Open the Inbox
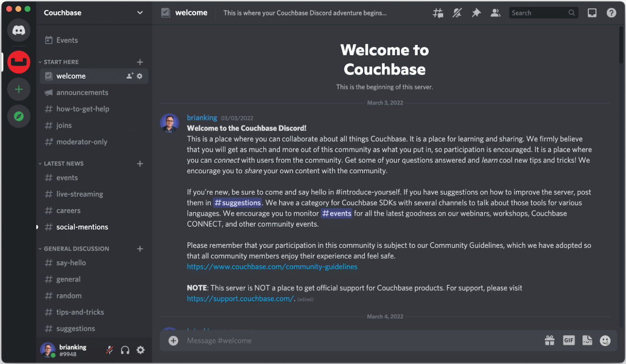This screenshot has height=364, width=626. (x=592, y=13)
